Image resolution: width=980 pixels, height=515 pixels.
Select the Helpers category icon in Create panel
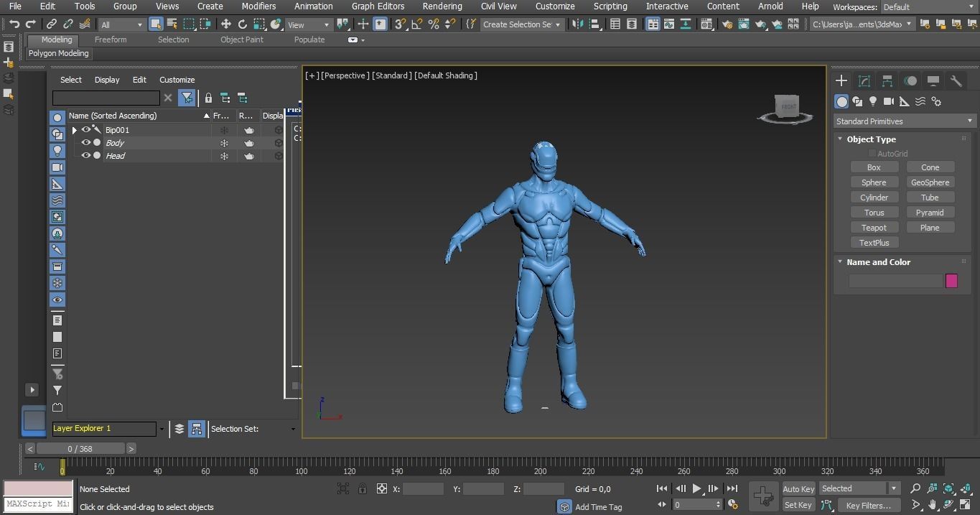coord(905,101)
